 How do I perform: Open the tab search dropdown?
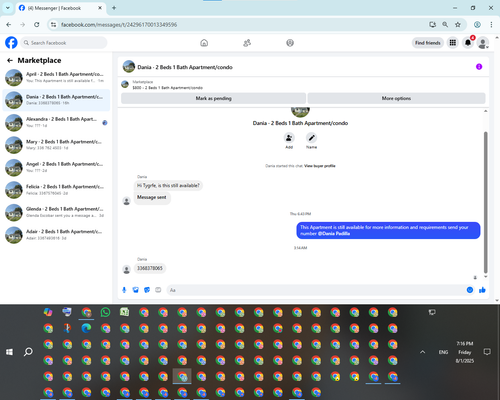[8, 8]
